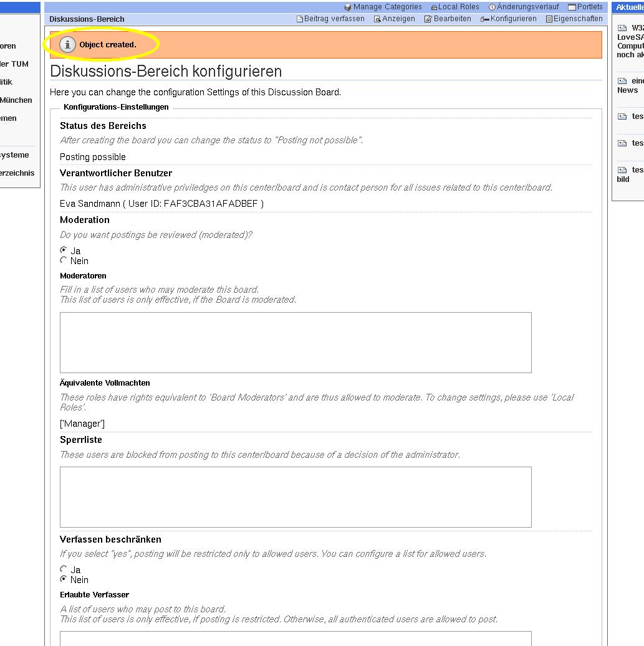Screen dimensions: 644x646
Task: Click the Bearbeiten pencil icon
Action: pos(428,19)
